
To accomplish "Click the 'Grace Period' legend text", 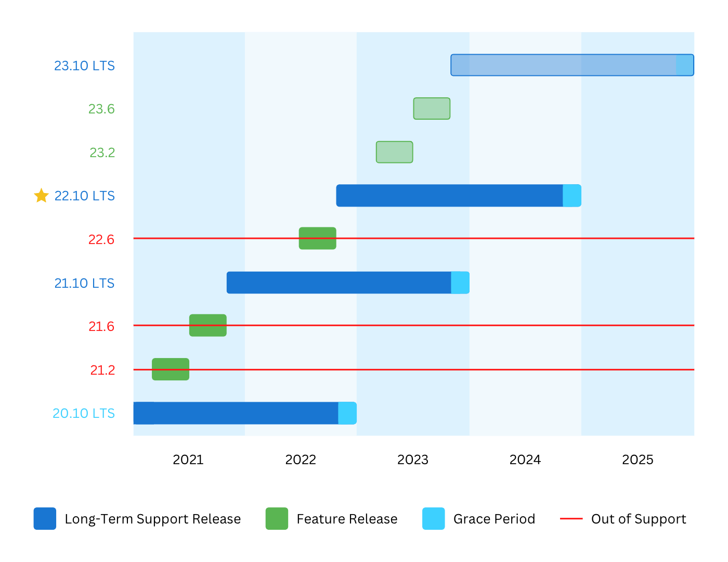I will [x=494, y=519].
